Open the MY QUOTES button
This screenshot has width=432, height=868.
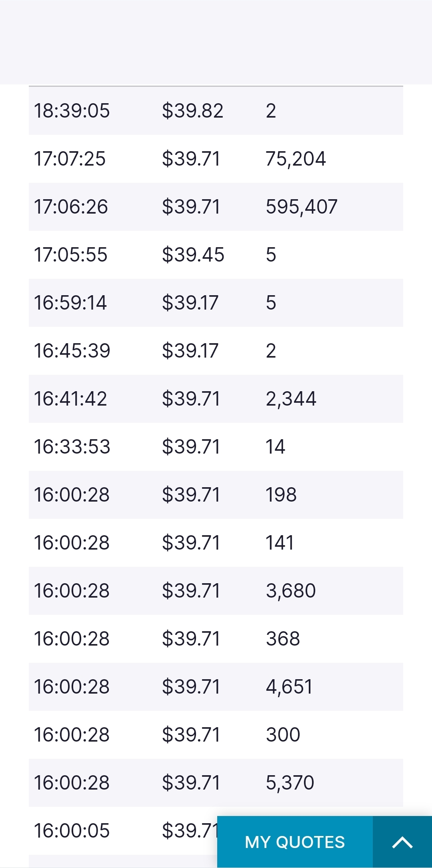tap(295, 842)
